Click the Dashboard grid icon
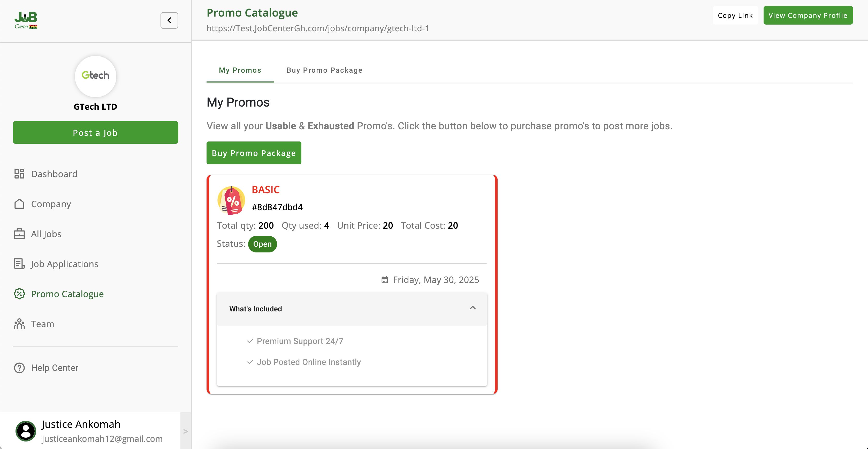868x449 pixels. pyautogui.click(x=19, y=174)
